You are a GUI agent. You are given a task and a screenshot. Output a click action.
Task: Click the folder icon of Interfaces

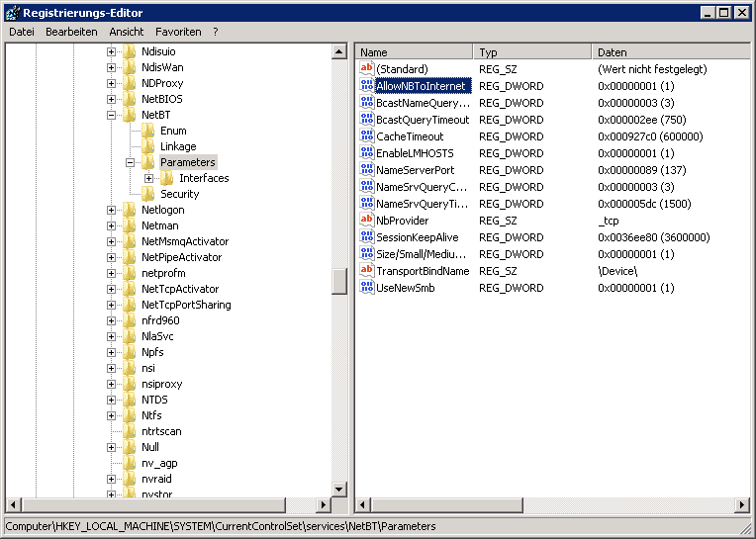[167, 178]
